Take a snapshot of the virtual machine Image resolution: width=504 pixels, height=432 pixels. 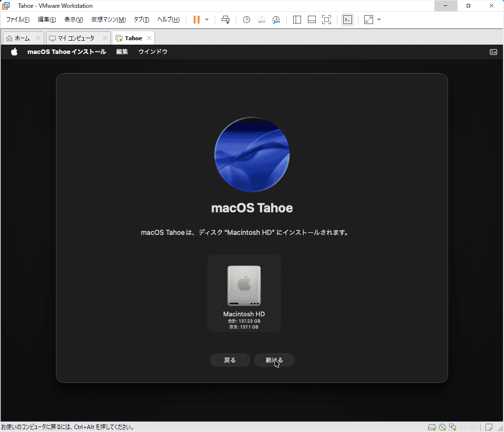click(x=247, y=20)
